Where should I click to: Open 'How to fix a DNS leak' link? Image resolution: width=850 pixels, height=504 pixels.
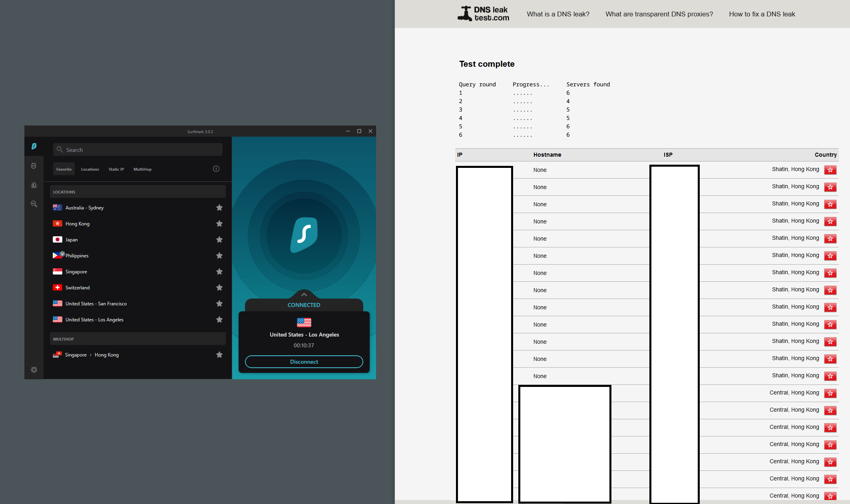762,14
